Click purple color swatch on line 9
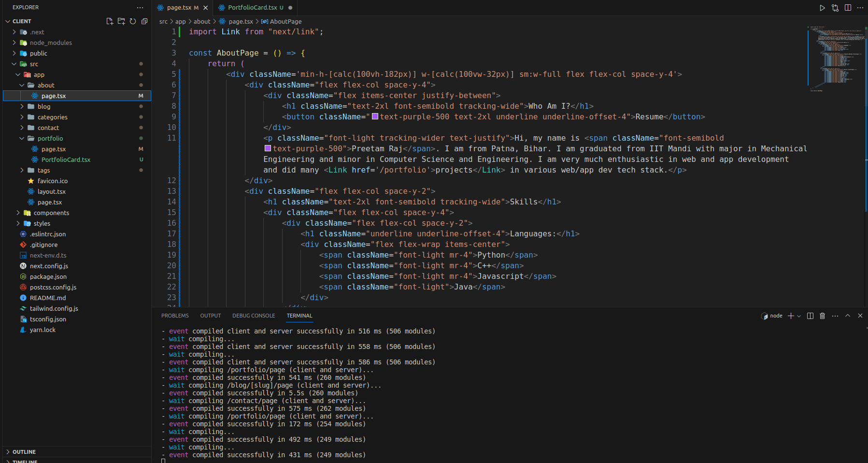 375,116
